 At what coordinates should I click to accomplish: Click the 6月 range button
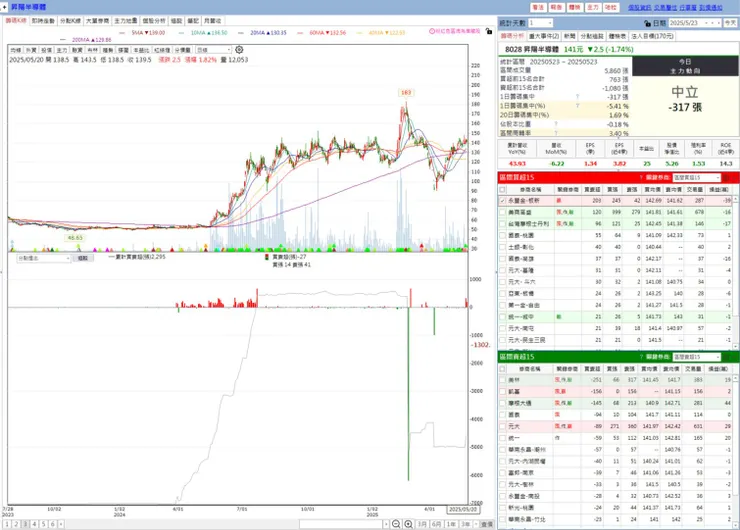click(x=437, y=524)
